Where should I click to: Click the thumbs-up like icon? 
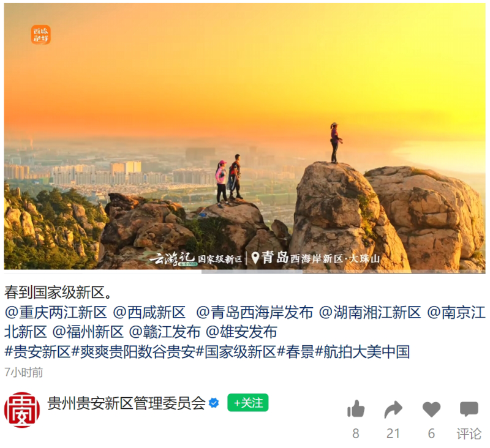point(356,409)
